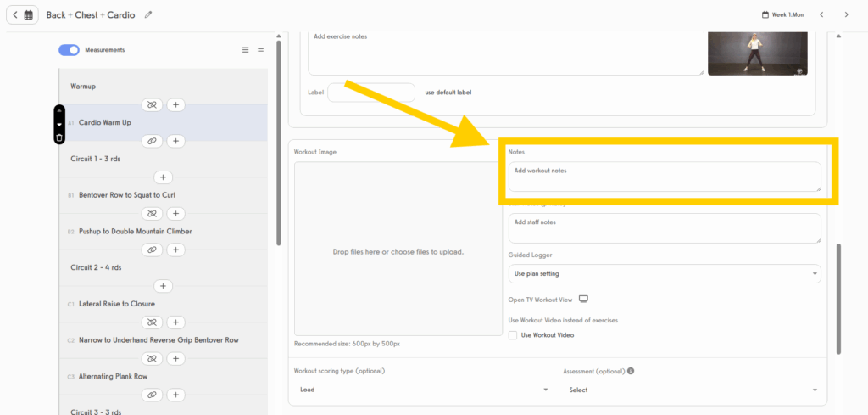Image resolution: width=868 pixels, height=415 pixels.
Task: Expand the Assessment Select dropdown
Action: pyautogui.click(x=693, y=390)
